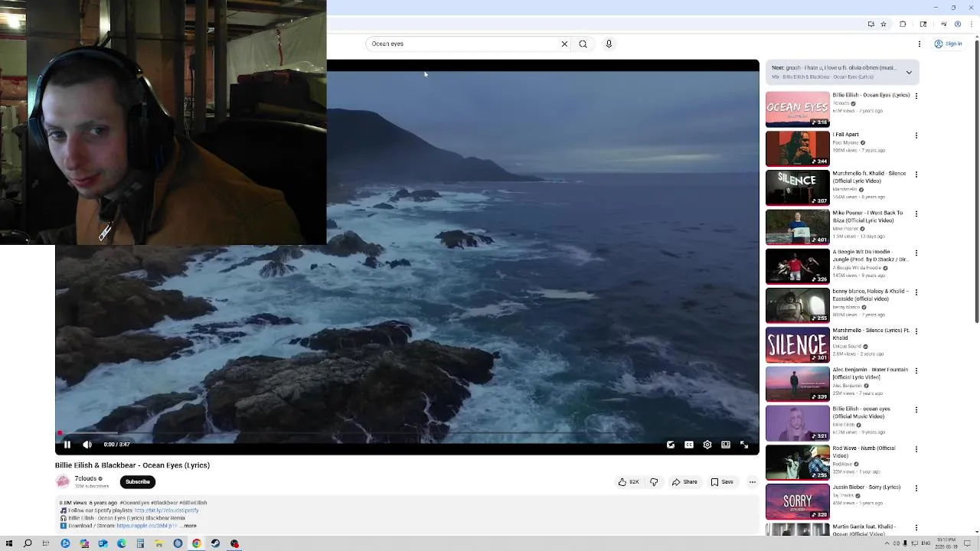Viewport: 980px width, 551px height.
Task: Play Billie Eilish ocean eyes official music video
Action: [798, 423]
